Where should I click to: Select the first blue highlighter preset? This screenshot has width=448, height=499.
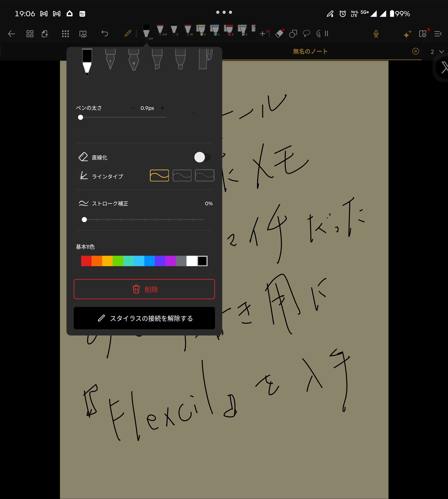pos(215,30)
